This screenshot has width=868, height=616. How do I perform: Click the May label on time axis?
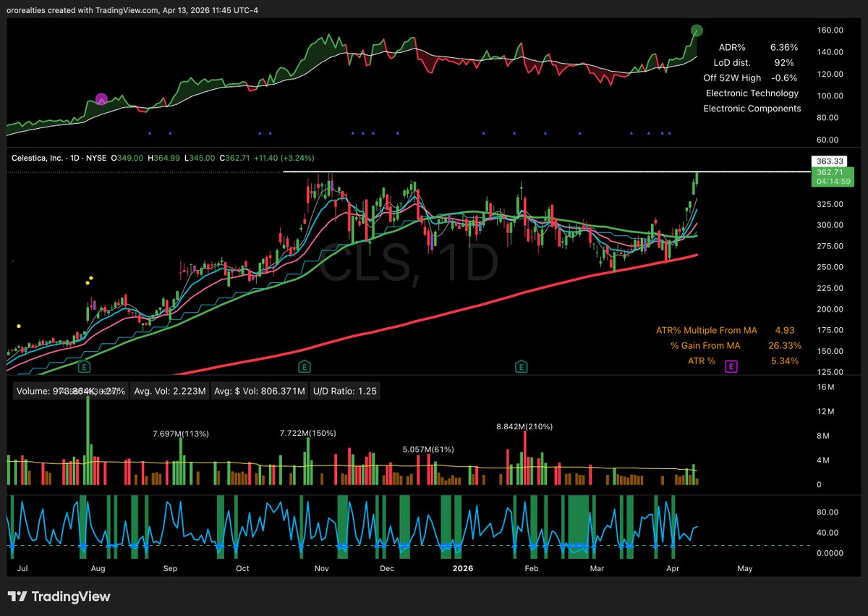pos(745,568)
